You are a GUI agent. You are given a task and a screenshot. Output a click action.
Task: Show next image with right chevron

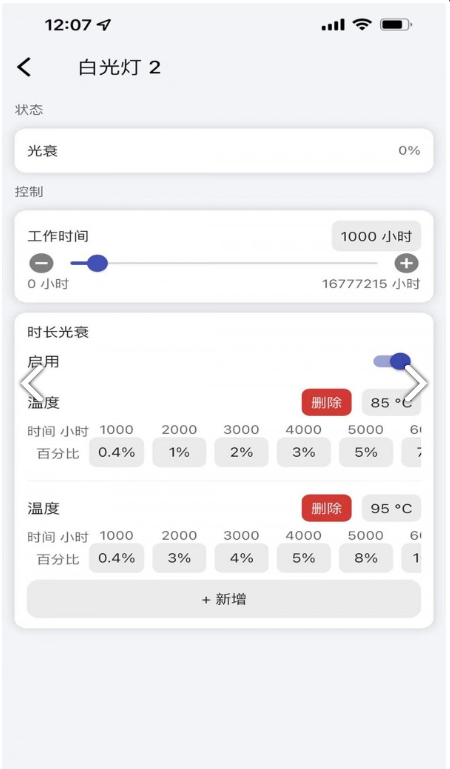[x=416, y=383]
